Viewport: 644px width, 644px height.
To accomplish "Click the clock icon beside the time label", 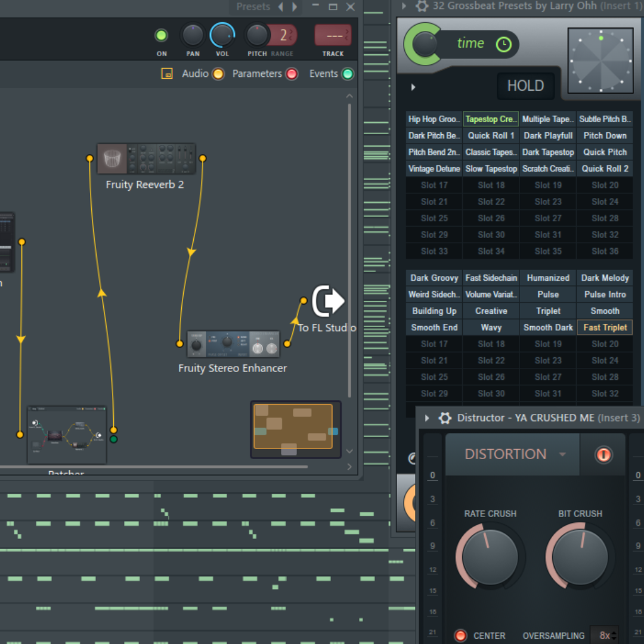I will coord(503,44).
